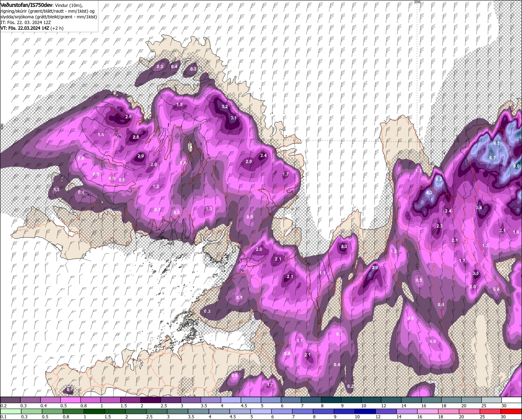Click the 1.3 value in the purple area

(209, 209)
